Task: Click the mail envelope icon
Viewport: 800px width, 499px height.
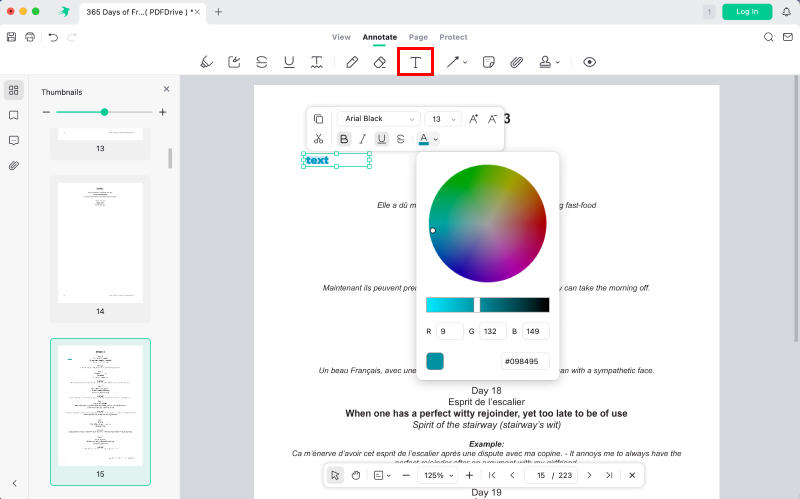Action: pos(788,37)
